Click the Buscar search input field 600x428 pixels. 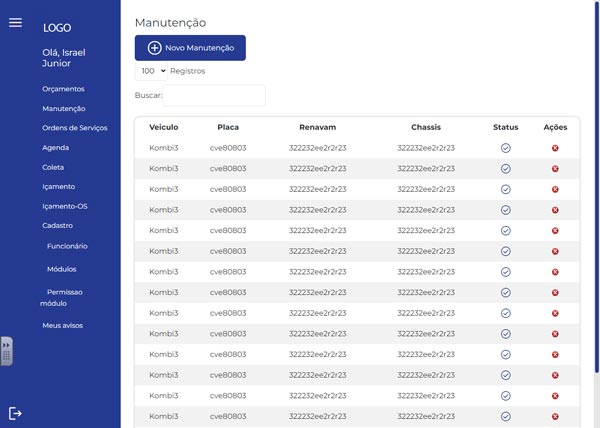click(x=213, y=96)
